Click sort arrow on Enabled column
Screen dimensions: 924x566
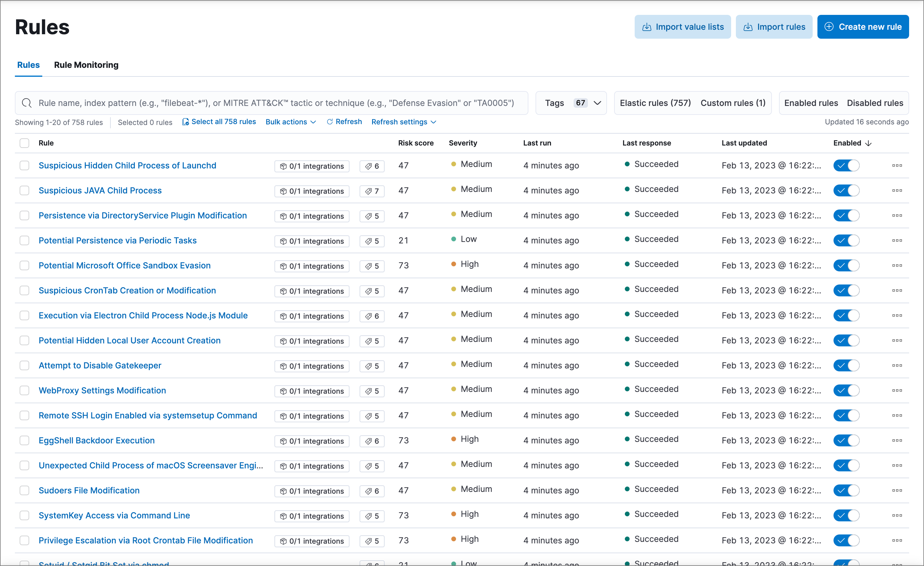(869, 143)
